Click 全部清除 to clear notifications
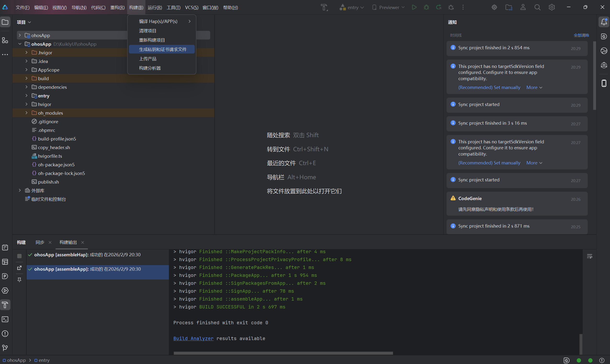610x364 pixels. pos(581,35)
